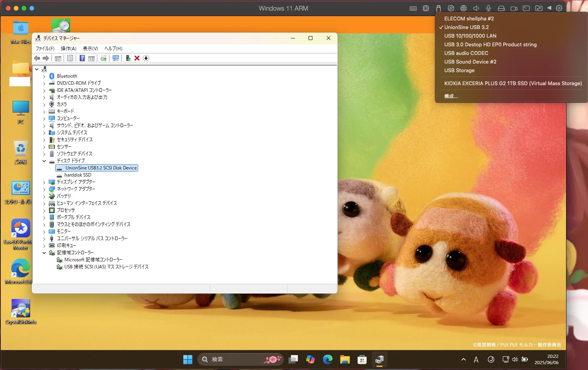Collapse the ディスク ドライブ category
588x370 pixels.
point(44,161)
